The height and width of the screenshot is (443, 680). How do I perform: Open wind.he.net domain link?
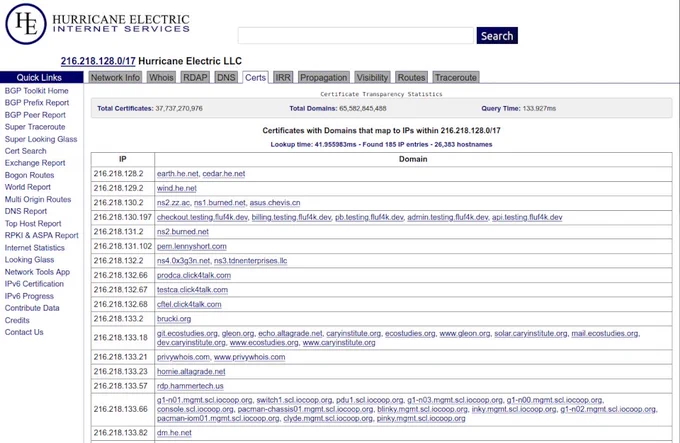pyautogui.click(x=177, y=189)
